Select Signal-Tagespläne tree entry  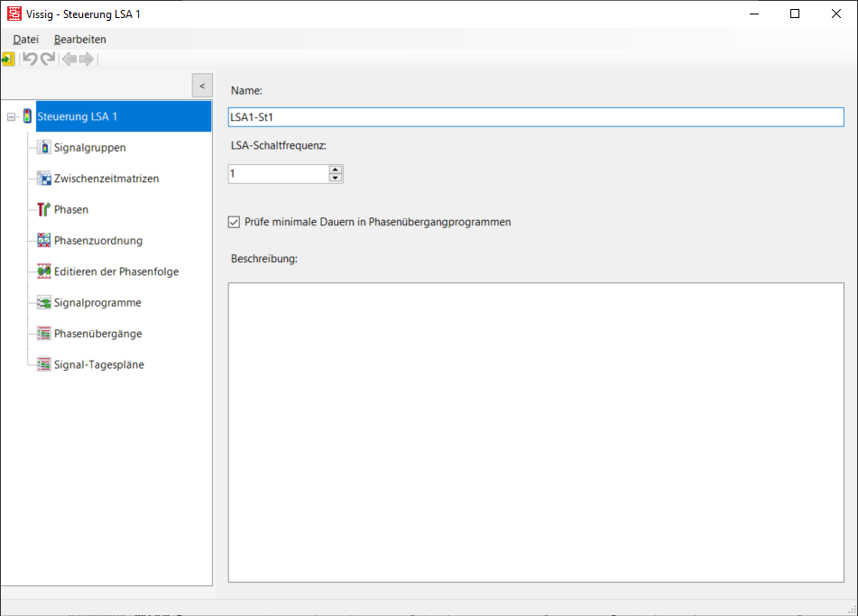tap(99, 364)
